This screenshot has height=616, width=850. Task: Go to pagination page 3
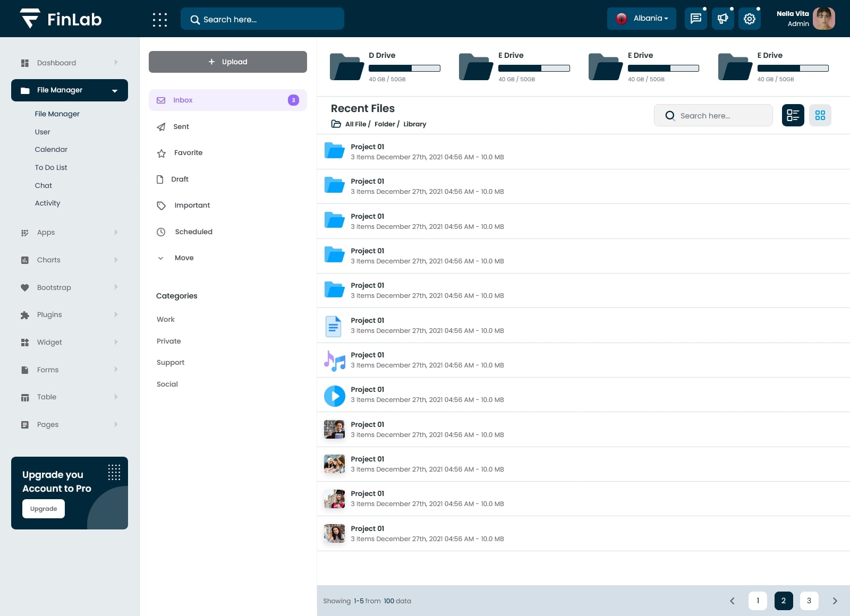(x=809, y=601)
